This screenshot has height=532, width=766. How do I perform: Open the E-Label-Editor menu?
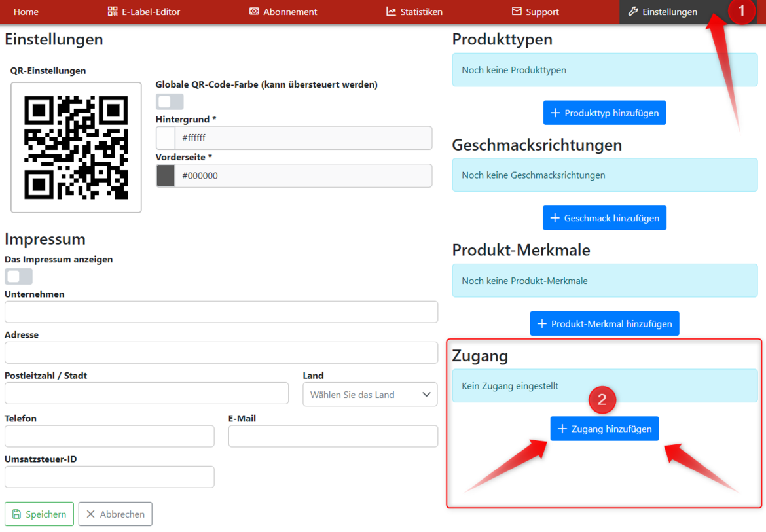point(143,12)
